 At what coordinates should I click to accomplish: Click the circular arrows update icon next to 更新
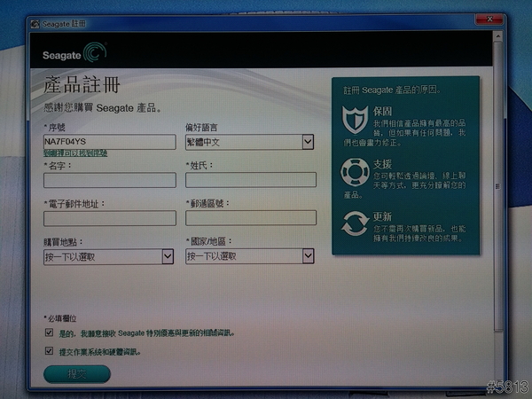[355, 223]
